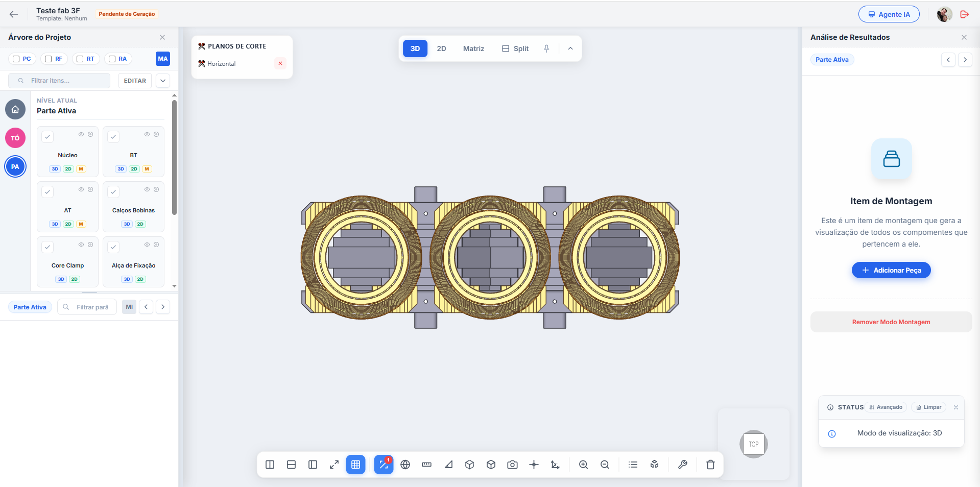Image resolution: width=980 pixels, height=487 pixels.
Task: Switch to the Matriz view tab
Action: click(474, 48)
